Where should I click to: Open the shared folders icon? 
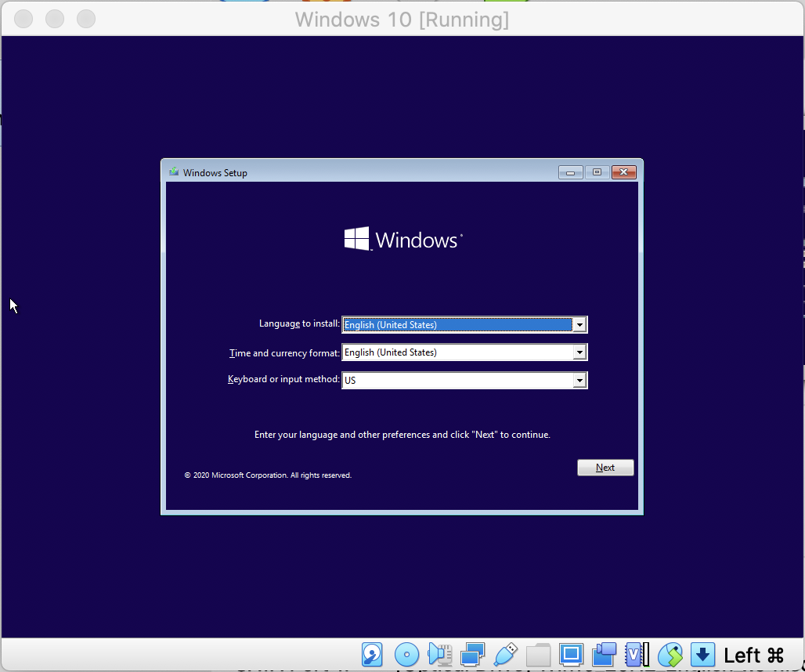(539, 655)
